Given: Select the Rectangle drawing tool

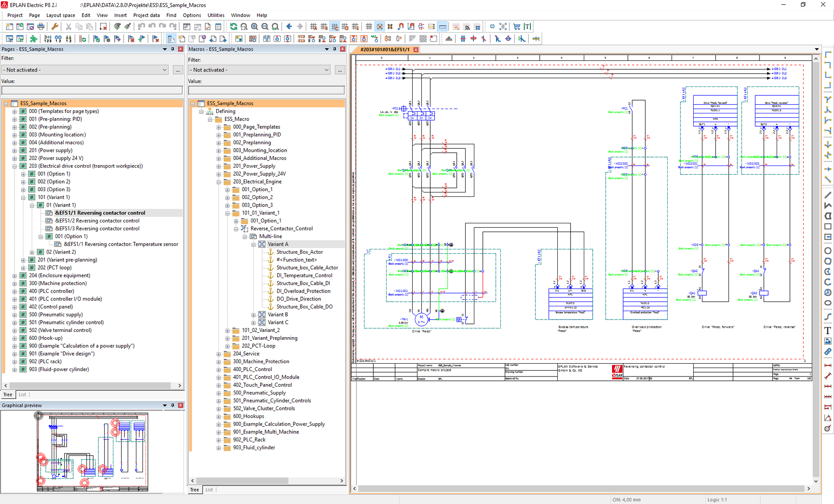Looking at the screenshot, I should point(828,226).
